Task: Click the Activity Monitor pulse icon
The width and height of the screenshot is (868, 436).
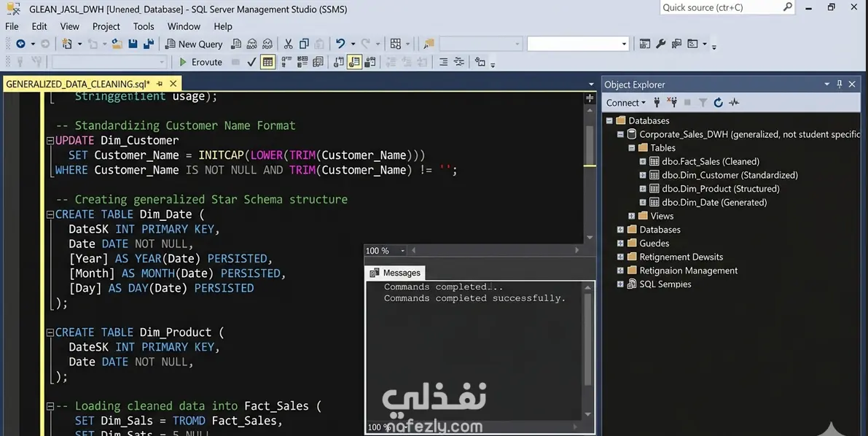Action: click(734, 103)
